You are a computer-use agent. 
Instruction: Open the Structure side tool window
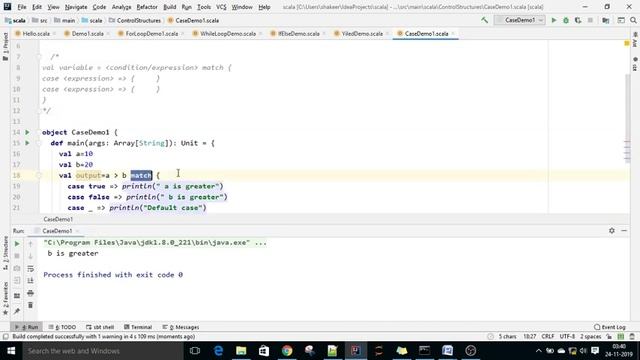pyautogui.click(x=5, y=253)
